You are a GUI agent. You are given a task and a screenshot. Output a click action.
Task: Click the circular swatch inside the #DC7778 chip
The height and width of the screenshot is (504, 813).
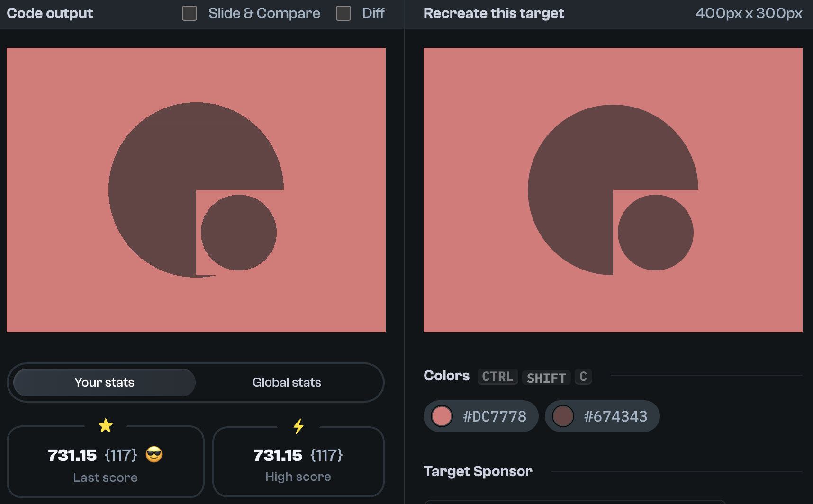[442, 416]
